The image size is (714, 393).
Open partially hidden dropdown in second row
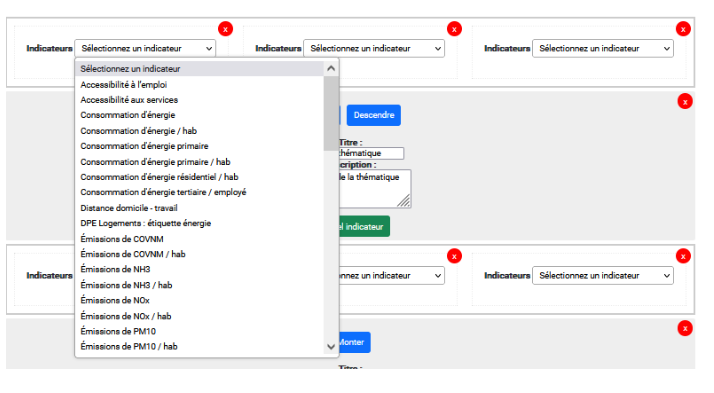(392, 276)
